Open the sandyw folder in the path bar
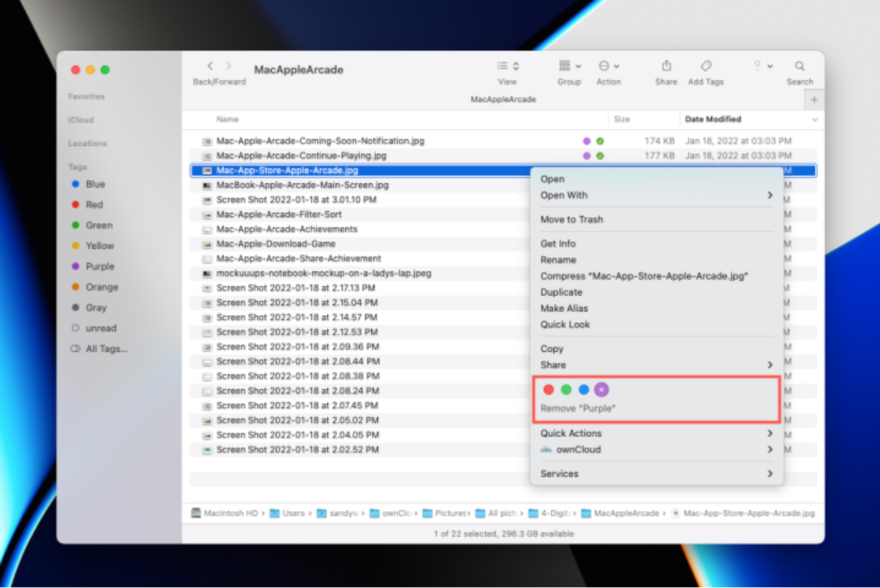The image size is (880, 588). [x=338, y=513]
